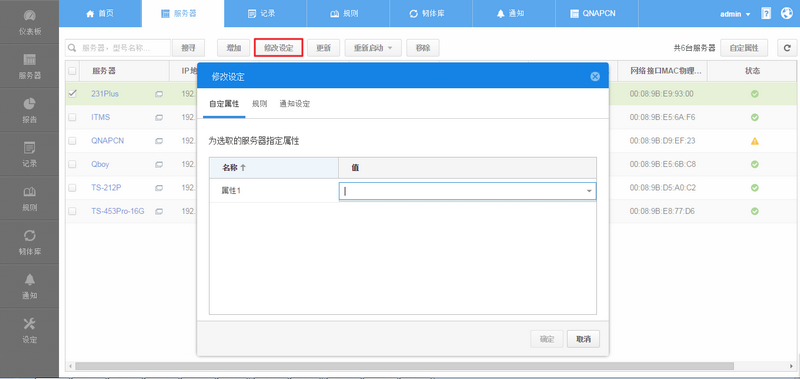
Task: Click the 搜寻 search button
Action: (x=189, y=48)
